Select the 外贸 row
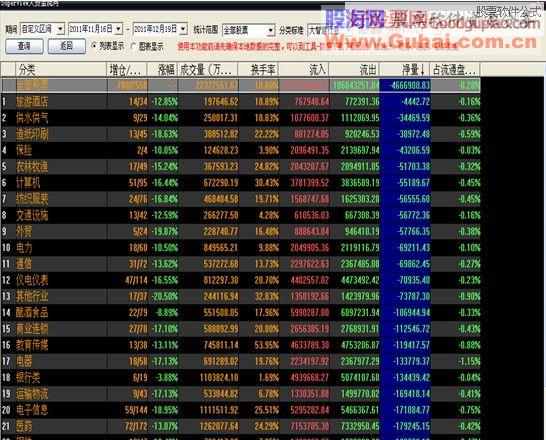 241,231
